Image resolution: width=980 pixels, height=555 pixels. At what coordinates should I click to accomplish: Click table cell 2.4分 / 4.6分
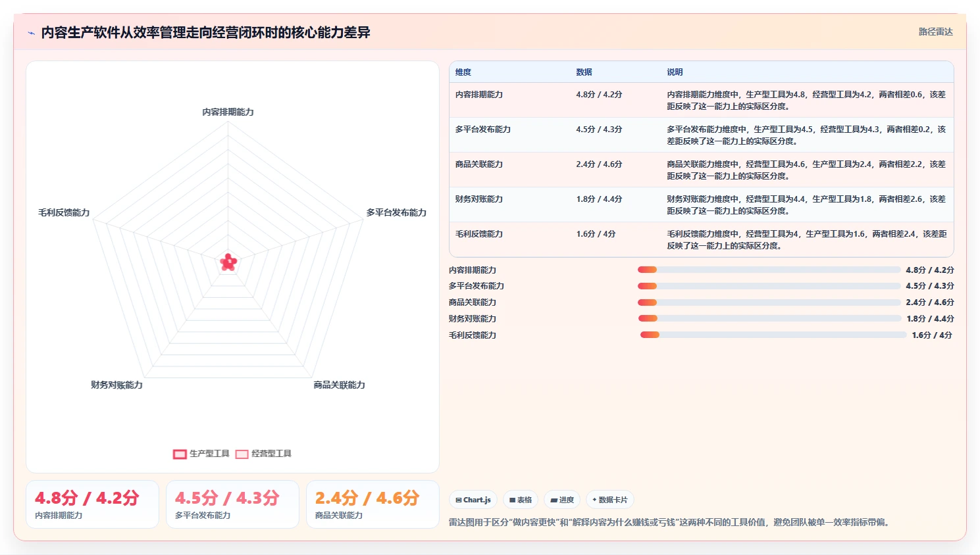click(x=599, y=164)
